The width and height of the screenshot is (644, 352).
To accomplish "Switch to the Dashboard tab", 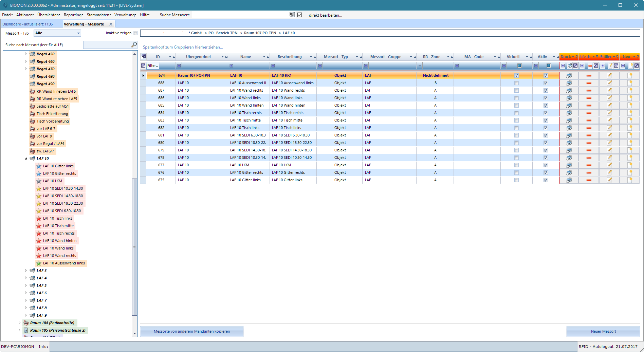I will [27, 24].
